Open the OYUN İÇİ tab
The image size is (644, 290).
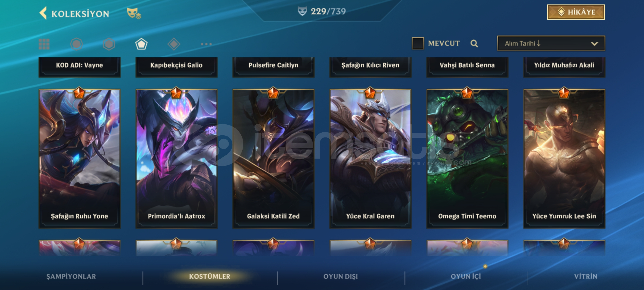click(466, 277)
